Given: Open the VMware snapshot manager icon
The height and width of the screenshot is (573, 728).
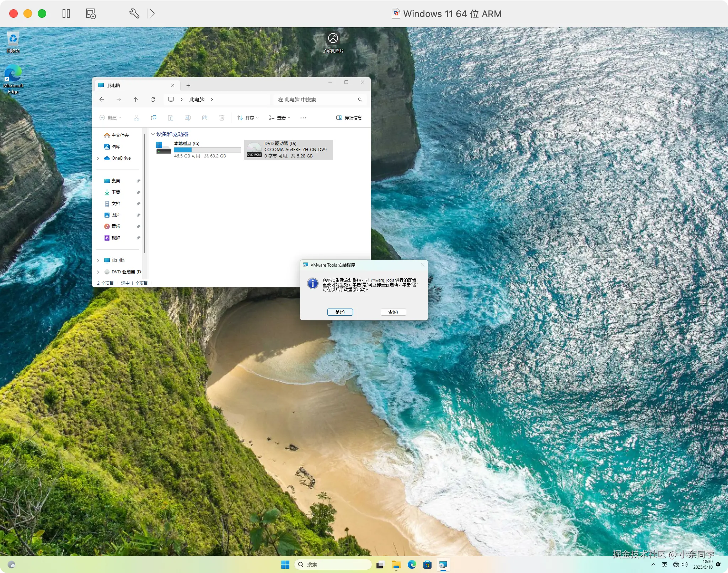Looking at the screenshot, I should click(x=91, y=14).
